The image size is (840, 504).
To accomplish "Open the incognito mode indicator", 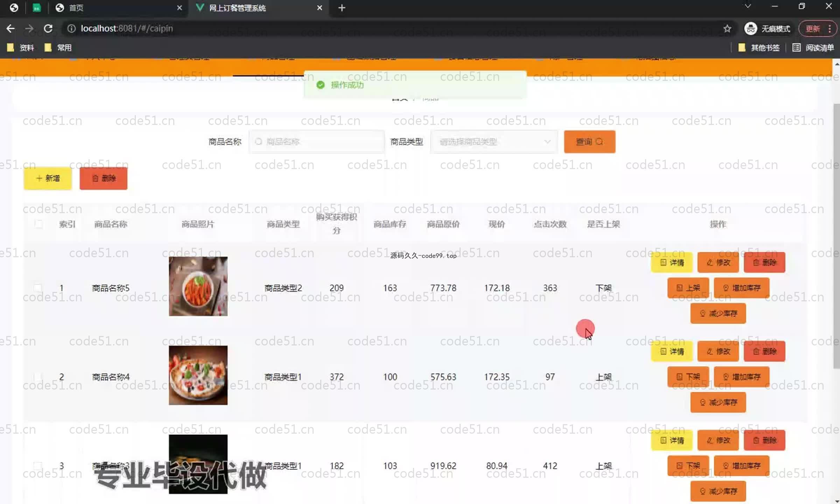I will coord(768,28).
